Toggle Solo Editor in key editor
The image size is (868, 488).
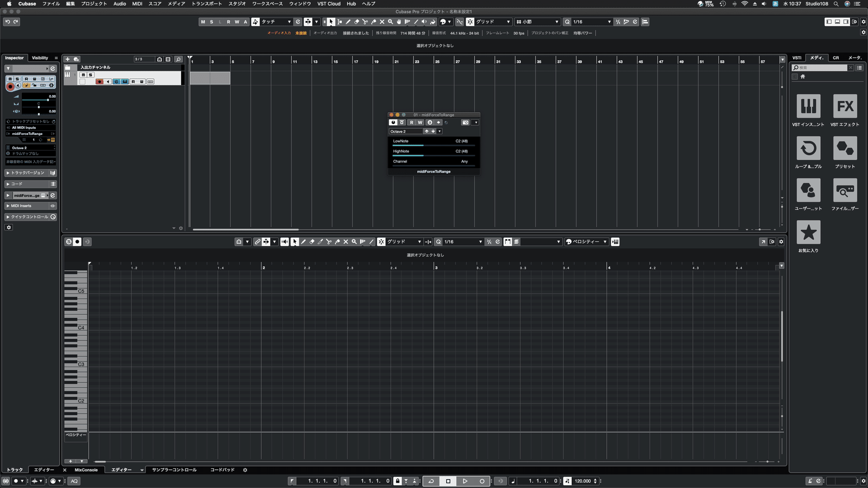(x=69, y=242)
